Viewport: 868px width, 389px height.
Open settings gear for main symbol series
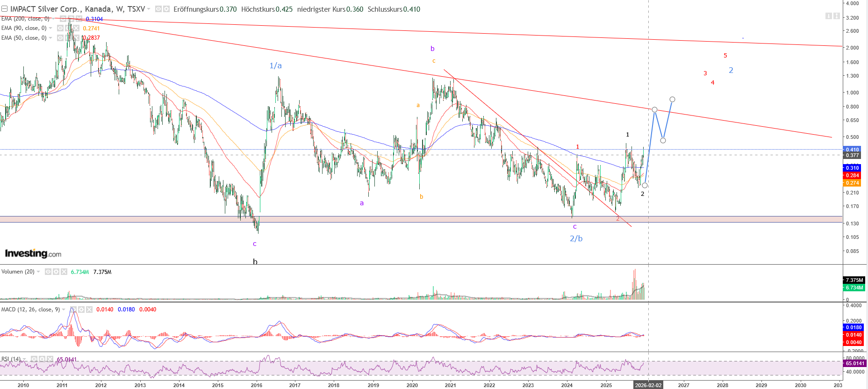click(166, 9)
